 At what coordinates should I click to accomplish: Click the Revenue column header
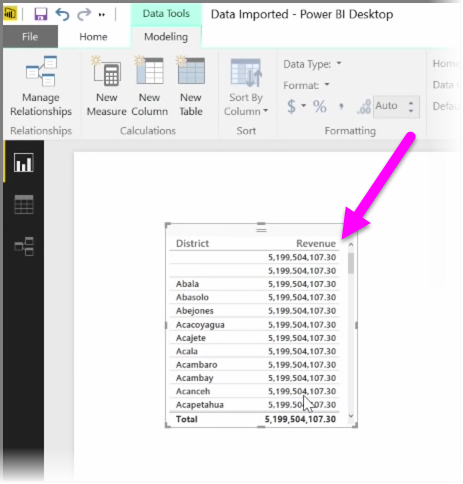pos(316,244)
